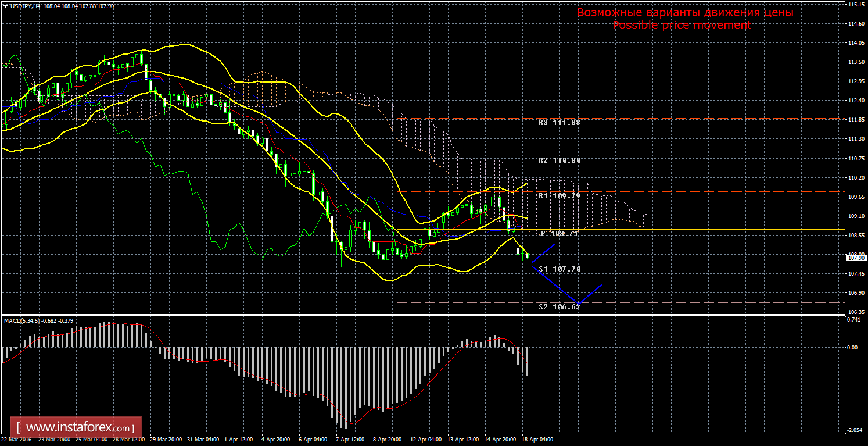This screenshot has width=868, height=446.
Task: Click the -2.054 MACD scale value
Action: tap(855, 430)
